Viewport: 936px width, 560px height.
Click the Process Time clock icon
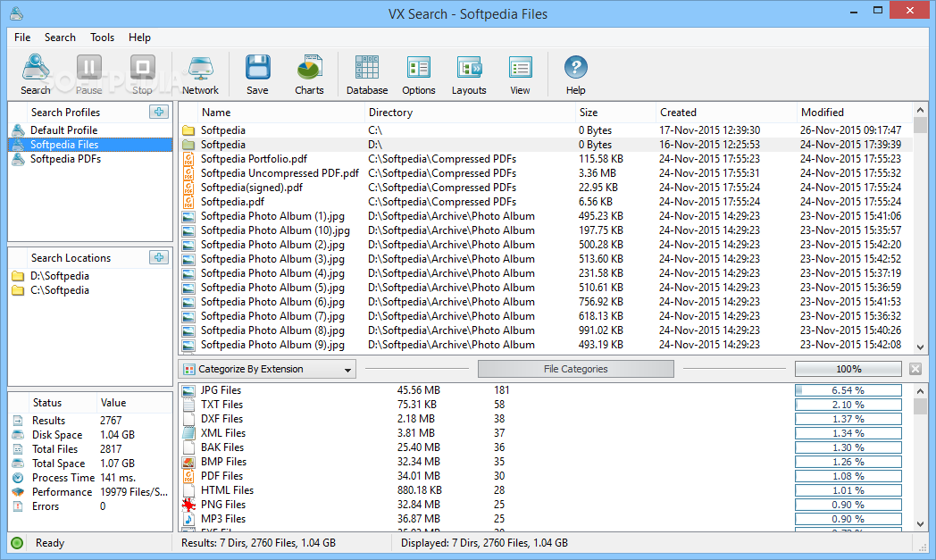19,478
